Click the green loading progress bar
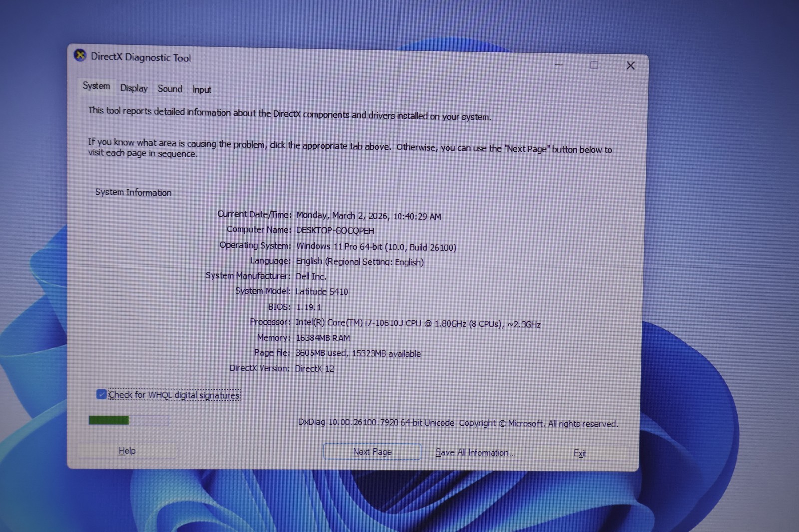This screenshot has width=799, height=532. tap(129, 420)
